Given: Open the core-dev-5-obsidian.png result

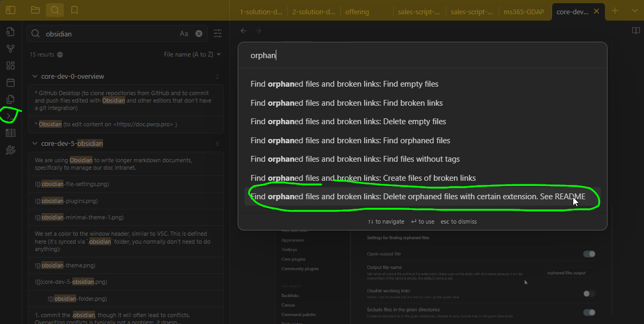Looking at the screenshot, I should click(x=126, y=282).
